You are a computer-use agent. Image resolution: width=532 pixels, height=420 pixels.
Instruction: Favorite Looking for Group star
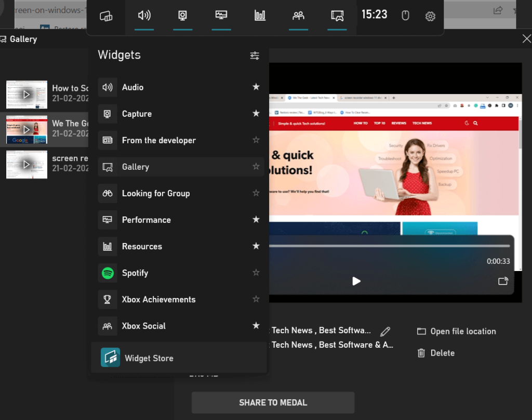[256, 193]
